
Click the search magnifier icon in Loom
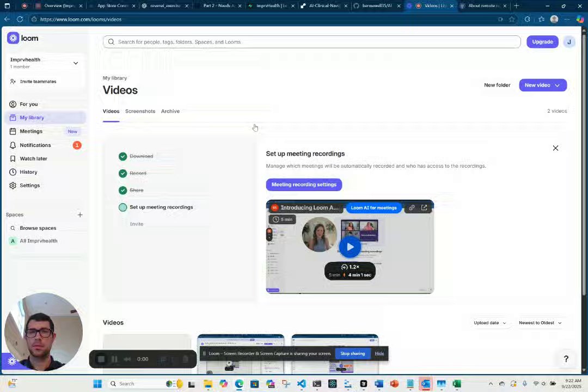click(111, 41)
